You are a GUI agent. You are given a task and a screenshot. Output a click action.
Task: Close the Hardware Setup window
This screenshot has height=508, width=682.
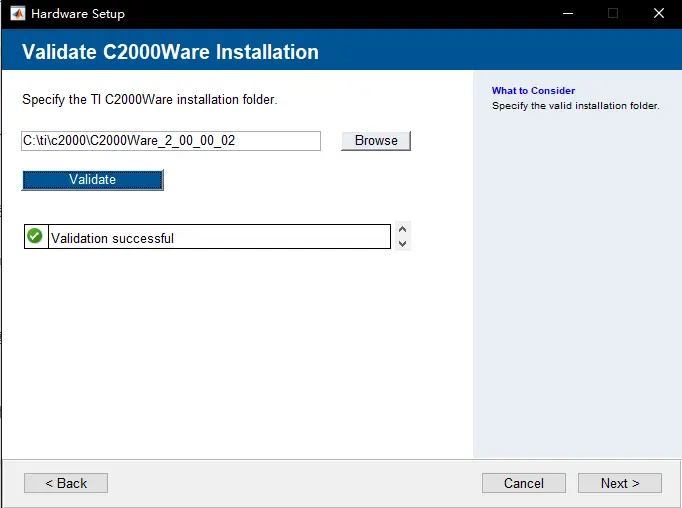coord(659,13)
